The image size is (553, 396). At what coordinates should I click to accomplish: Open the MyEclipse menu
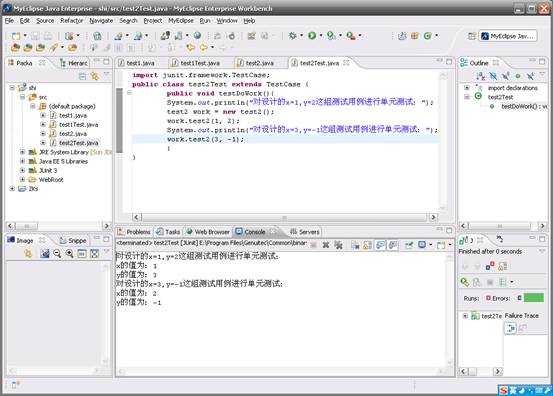[181, 21]
